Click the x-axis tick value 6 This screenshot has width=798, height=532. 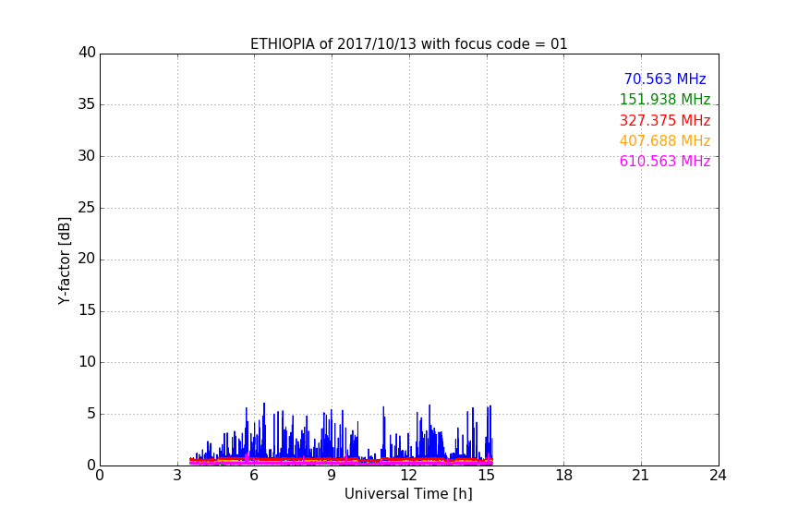pos(254,476)
